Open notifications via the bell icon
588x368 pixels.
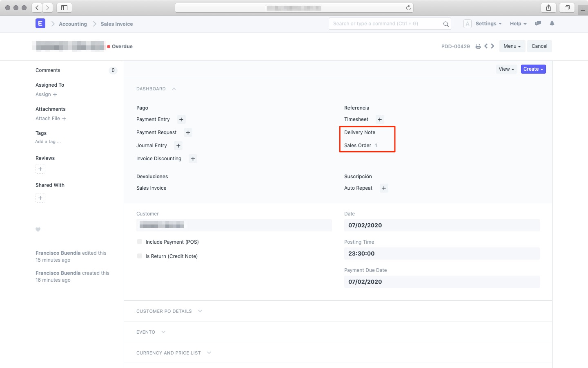[552, 24]
